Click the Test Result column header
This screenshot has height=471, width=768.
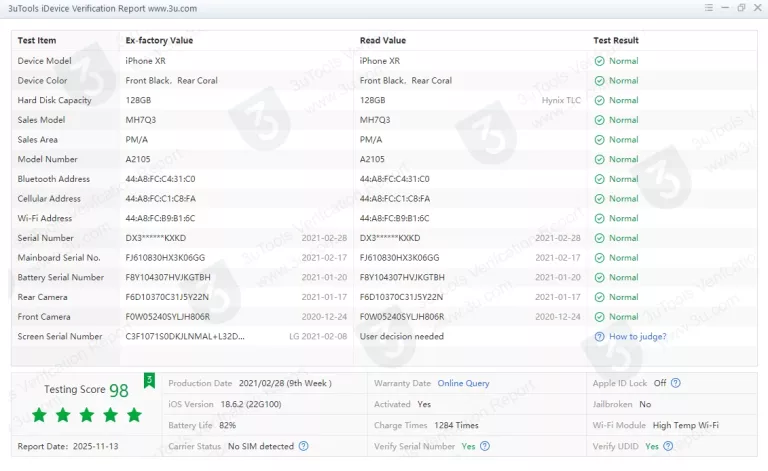(615, 41)
